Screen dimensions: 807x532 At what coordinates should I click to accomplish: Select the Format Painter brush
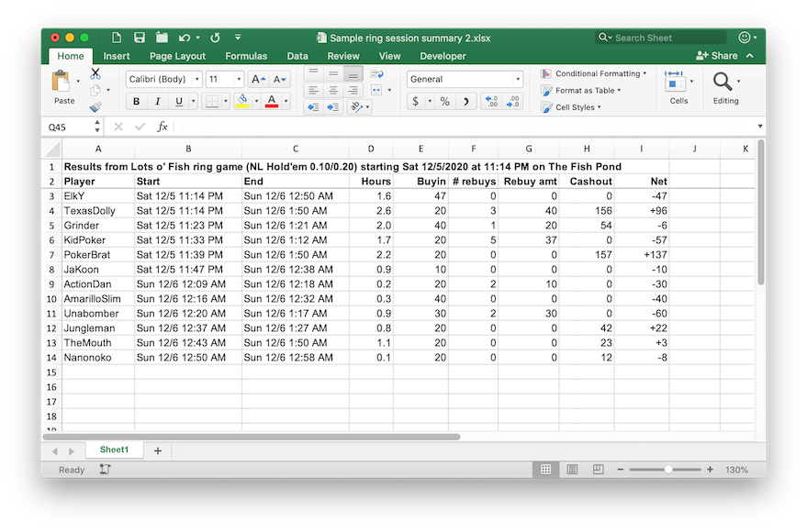95,107
